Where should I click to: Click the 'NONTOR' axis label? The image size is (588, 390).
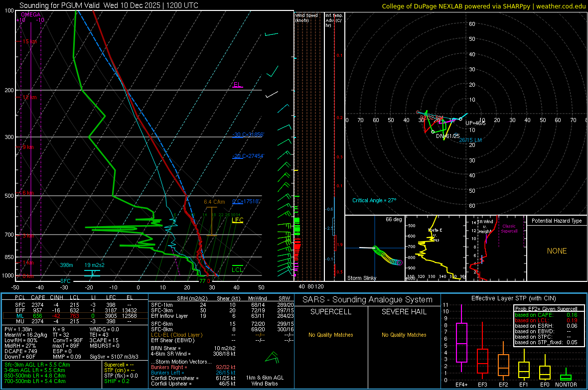(566, 385)
